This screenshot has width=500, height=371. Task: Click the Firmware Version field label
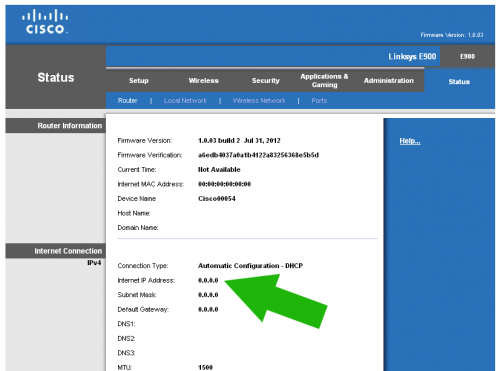[x=145, y=141]
